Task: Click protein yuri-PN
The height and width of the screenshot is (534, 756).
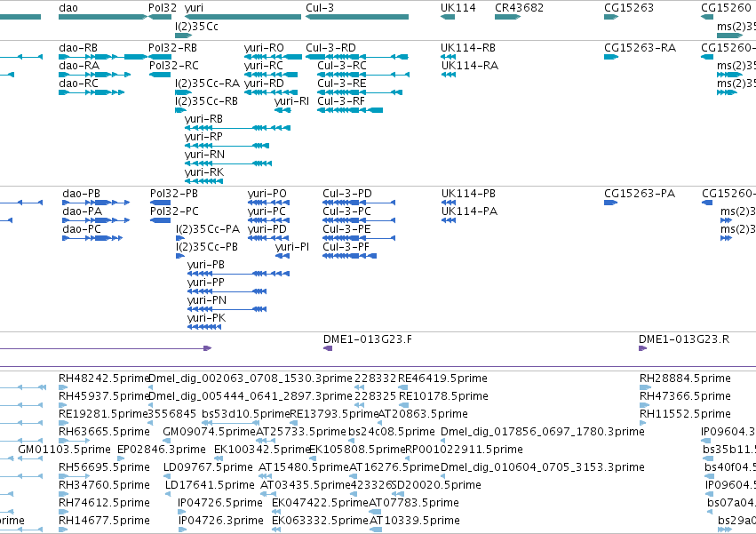Action: (x=207, y=300)
